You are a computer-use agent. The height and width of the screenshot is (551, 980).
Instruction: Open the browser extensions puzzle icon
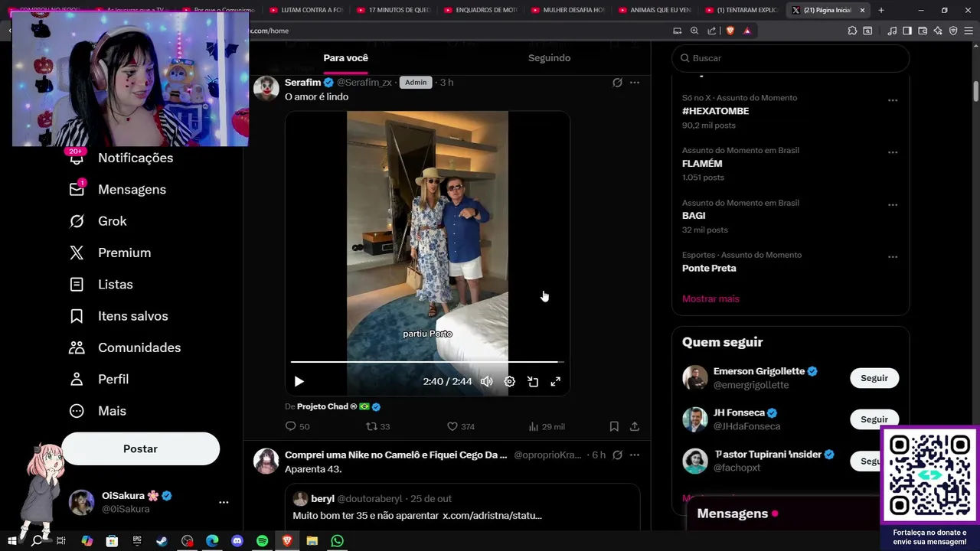click(852, 31)
